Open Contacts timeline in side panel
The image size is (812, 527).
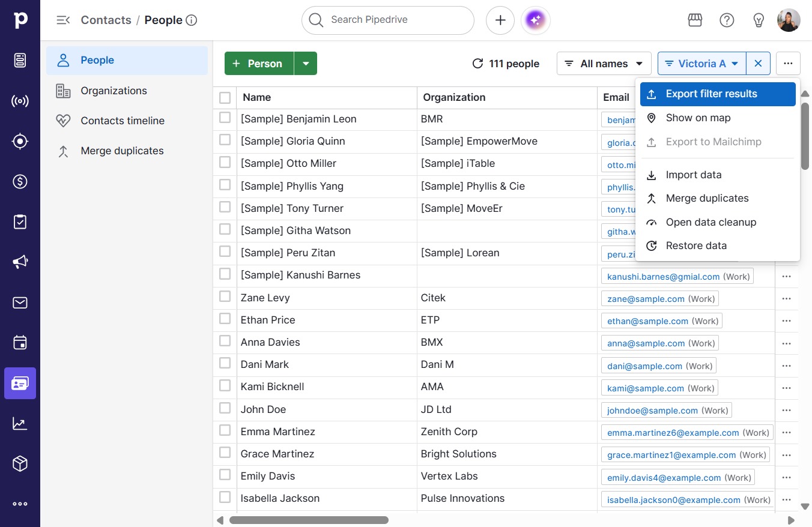point(127,121)
